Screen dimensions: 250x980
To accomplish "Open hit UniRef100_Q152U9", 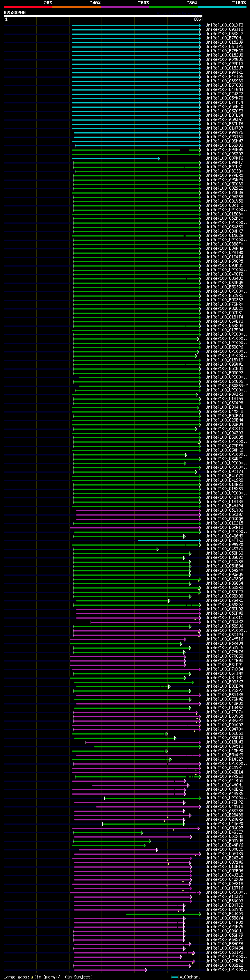I will point(224,43).
